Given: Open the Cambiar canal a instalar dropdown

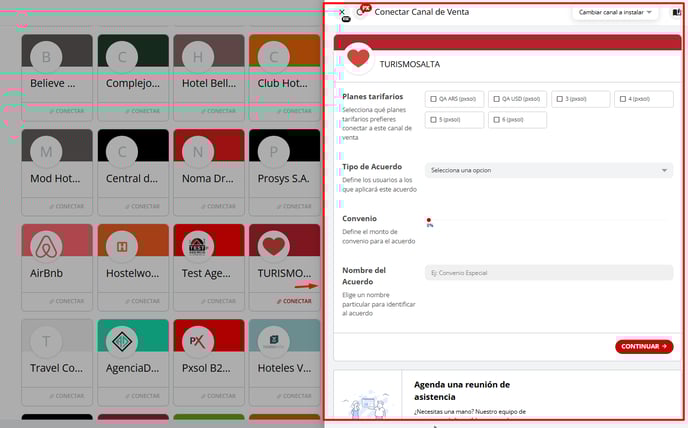Looking at the screenshot, I should click(x=615, y=12).
